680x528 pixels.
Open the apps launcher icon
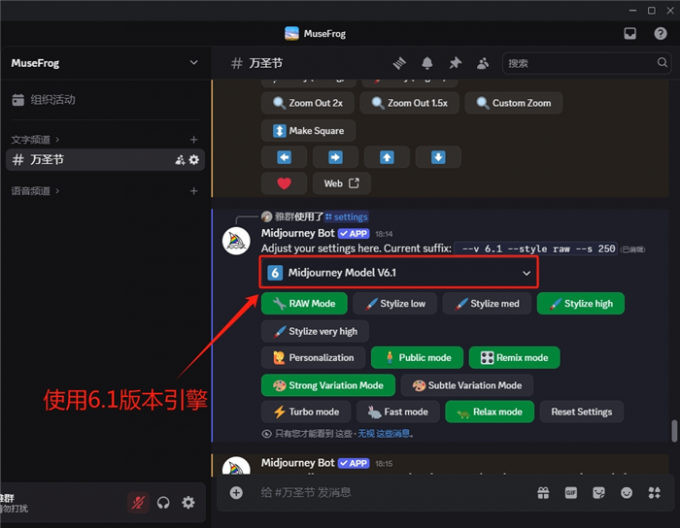tap(654, 492)
